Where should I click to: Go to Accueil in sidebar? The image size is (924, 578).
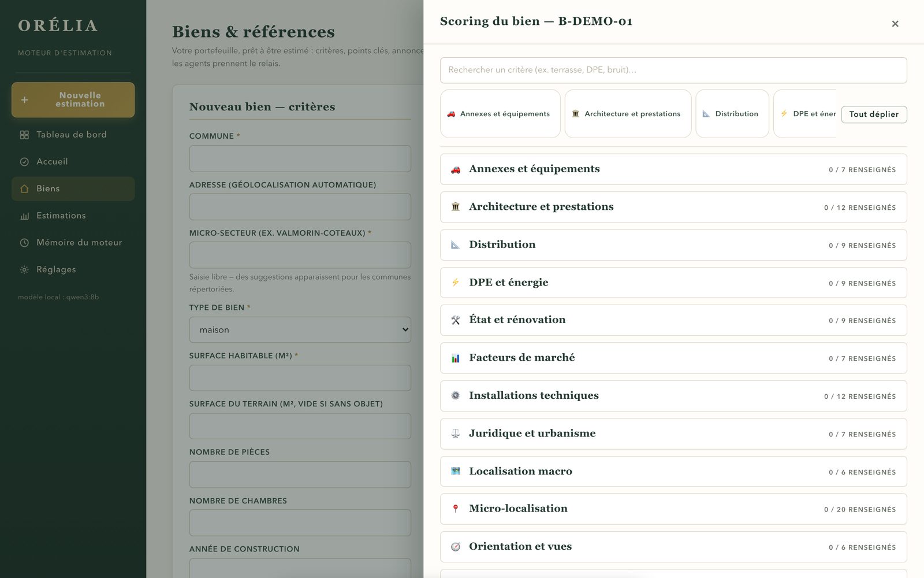point(73,162)
